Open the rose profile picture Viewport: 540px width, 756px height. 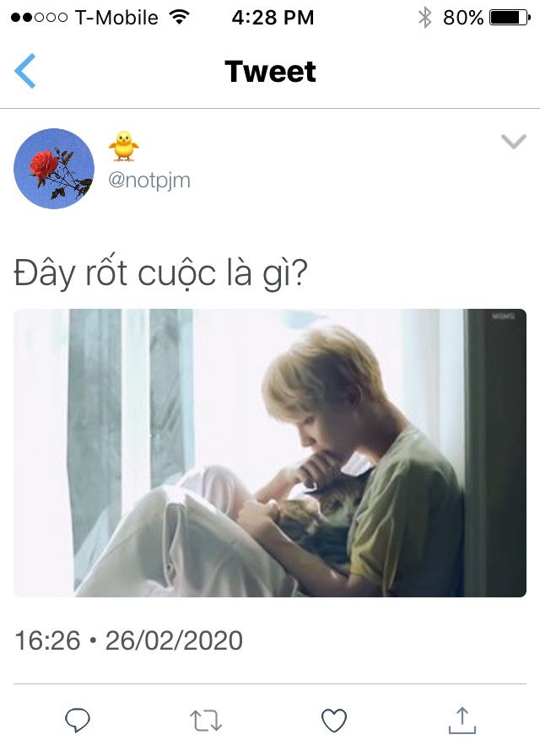coord(54,169)
